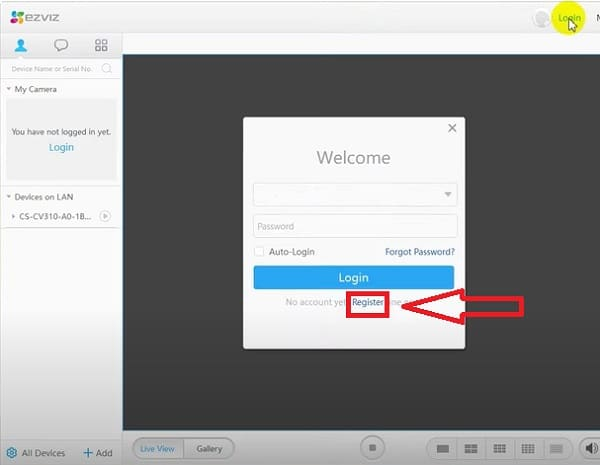
Task: Open the account dropdown arrow
Action: click(x=448, y=194)
